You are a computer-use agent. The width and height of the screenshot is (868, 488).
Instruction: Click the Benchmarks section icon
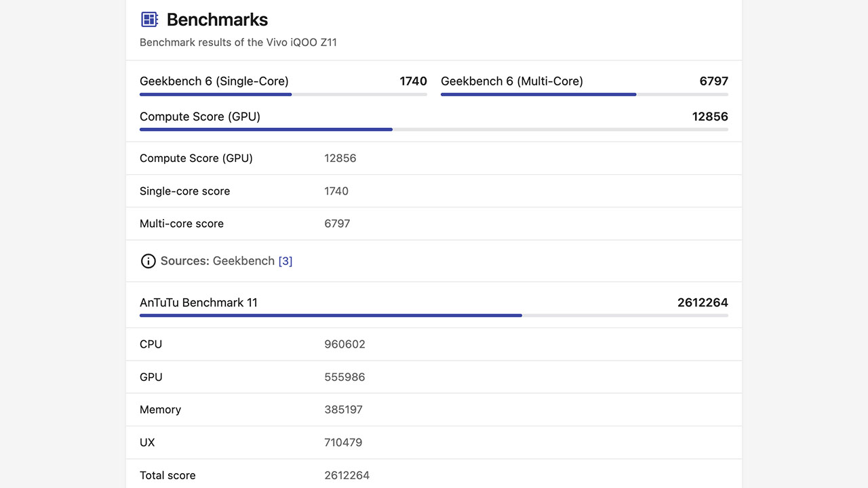tap(149, 20)
